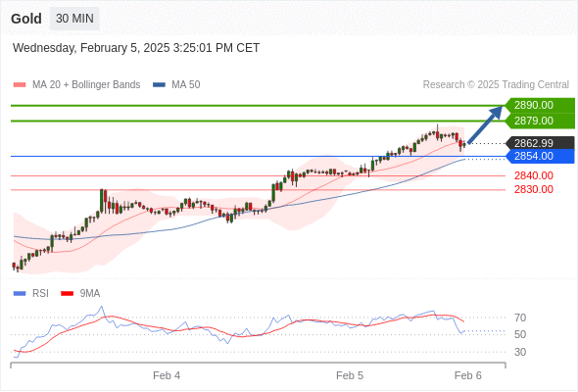Select the Feb 6 timeline label
The image size is (578, 392).
pyautogui.click(x=467, y=375)
